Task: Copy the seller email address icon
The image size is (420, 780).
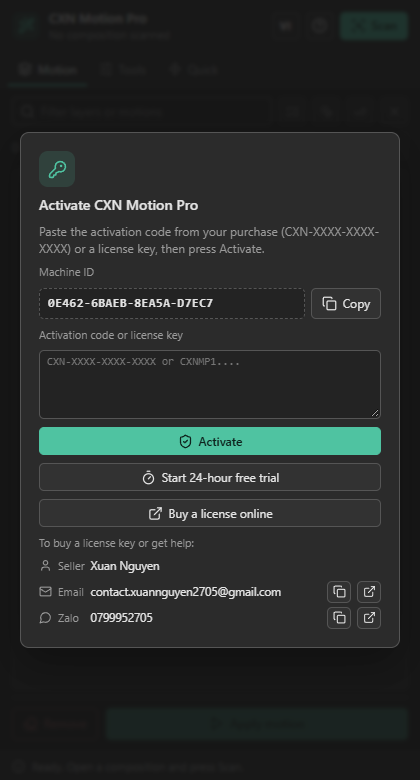Action: (339, 592)
